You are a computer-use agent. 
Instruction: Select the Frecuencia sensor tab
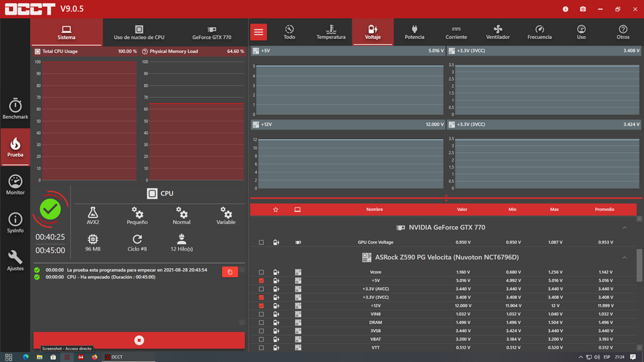tap(540, 32)
